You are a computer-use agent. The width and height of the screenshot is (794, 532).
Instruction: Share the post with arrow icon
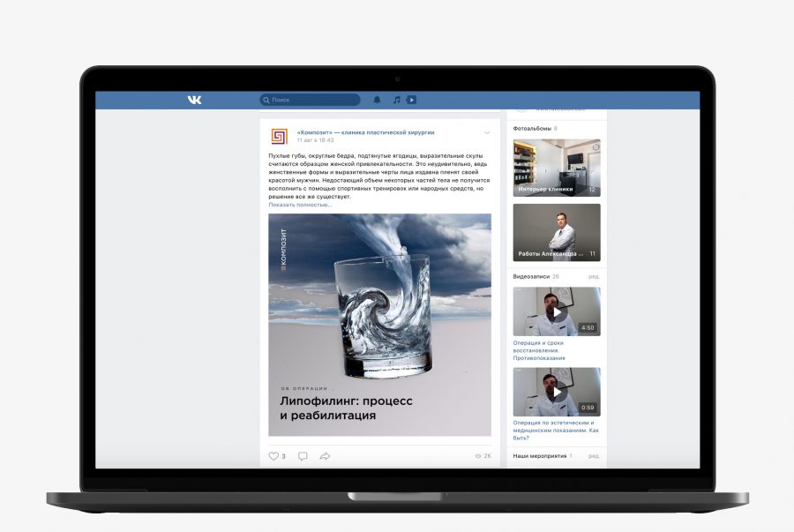[325, 456]
